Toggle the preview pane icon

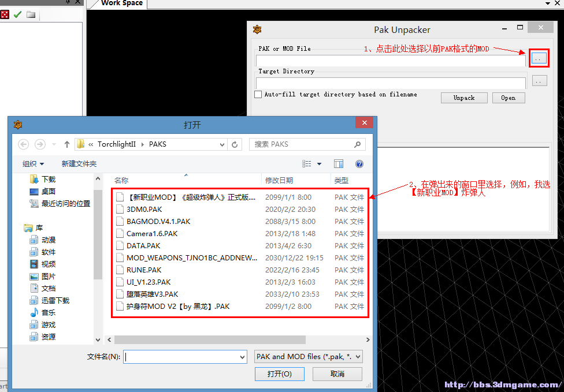pos(339,164)
